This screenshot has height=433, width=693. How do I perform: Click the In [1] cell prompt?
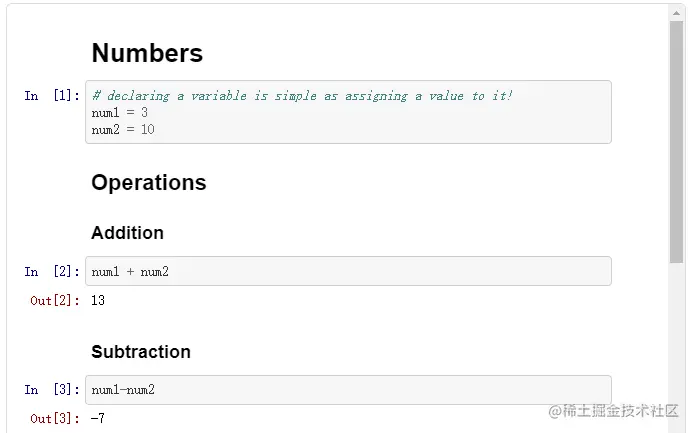52,96
